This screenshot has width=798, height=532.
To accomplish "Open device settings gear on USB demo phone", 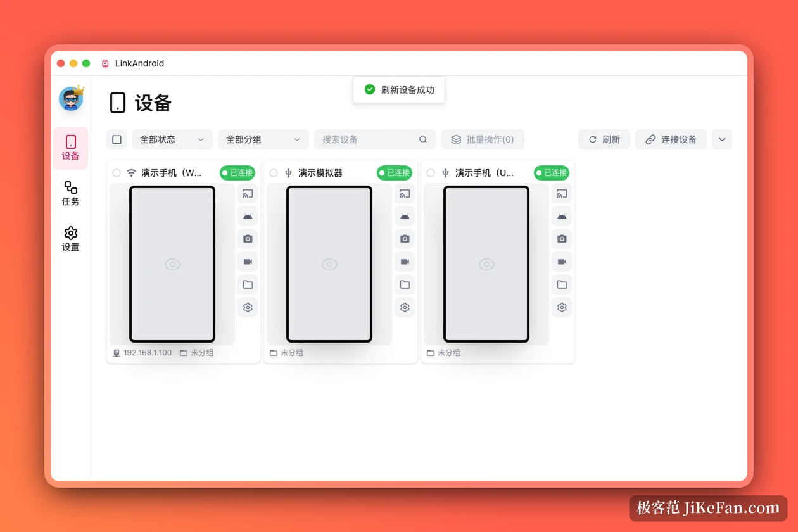I will pyautogui.click(x=562, y=307).
